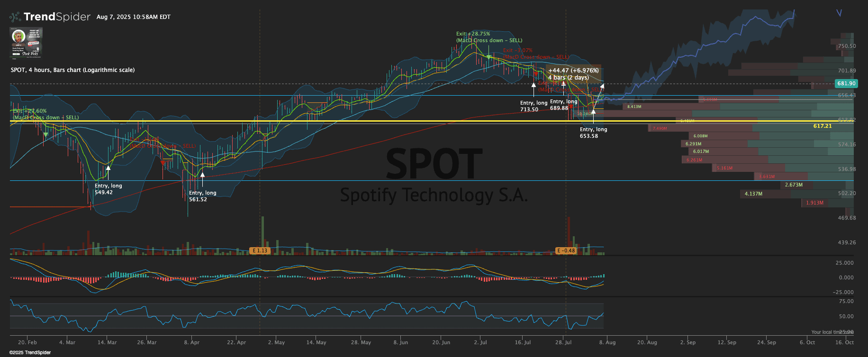The image size is (868, 357).
Task: Click the 'SPOT, 4 hours, Bars chart' title
Action: click(72, 70)
